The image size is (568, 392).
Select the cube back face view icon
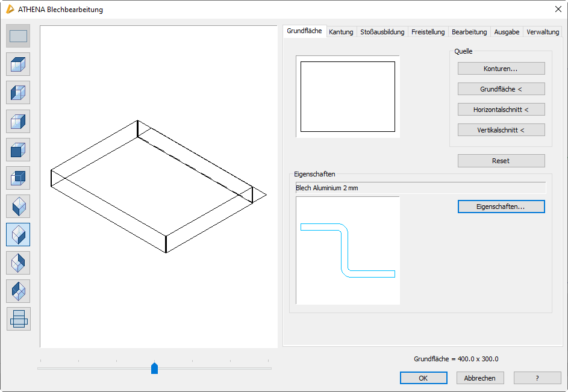(18, 178)
